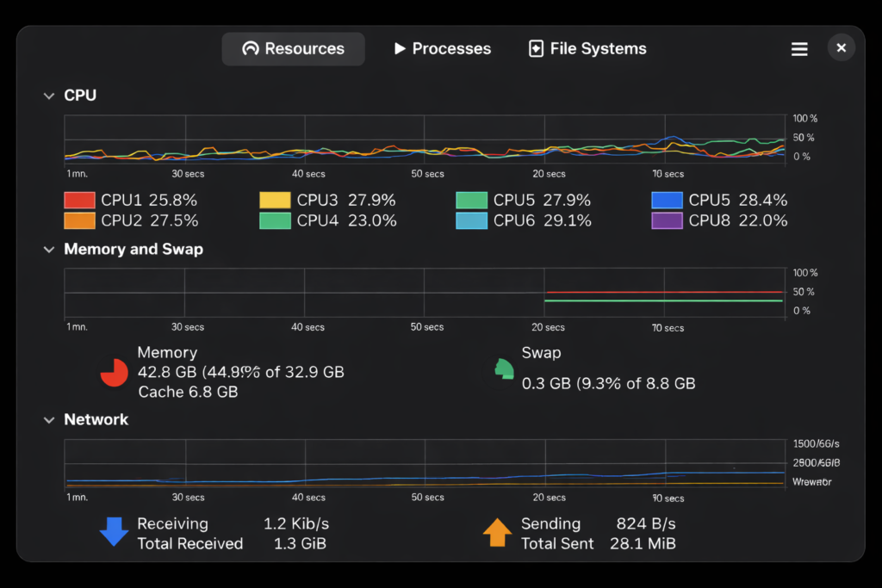Open the hamburger menu
This screenshot has height=588, width=882.
pos(799,48)
